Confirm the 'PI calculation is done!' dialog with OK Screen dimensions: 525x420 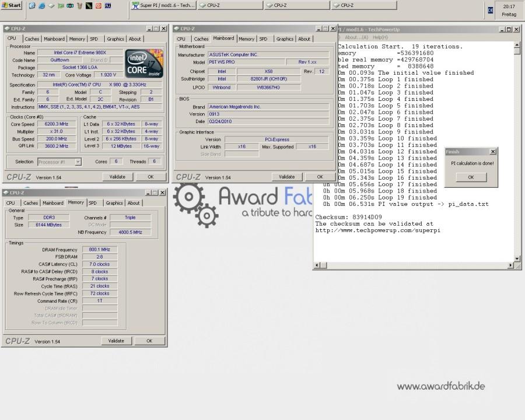click(x=471, y=177)
